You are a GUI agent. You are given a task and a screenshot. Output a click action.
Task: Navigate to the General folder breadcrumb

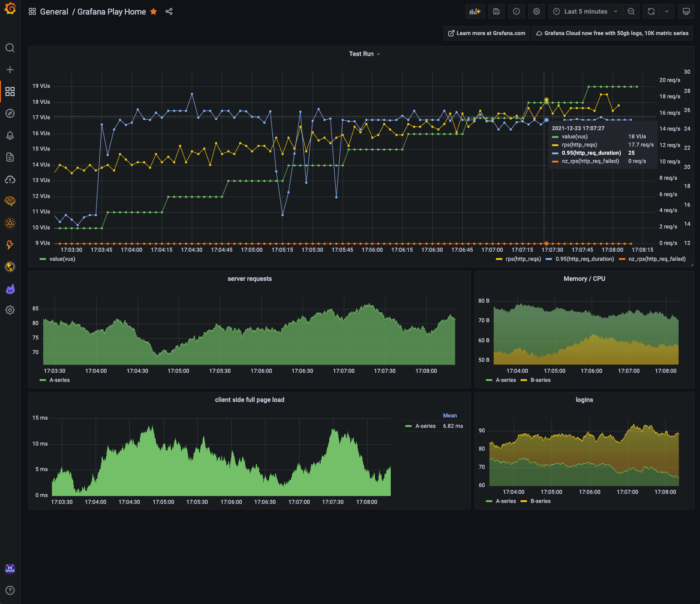(55, 11)
